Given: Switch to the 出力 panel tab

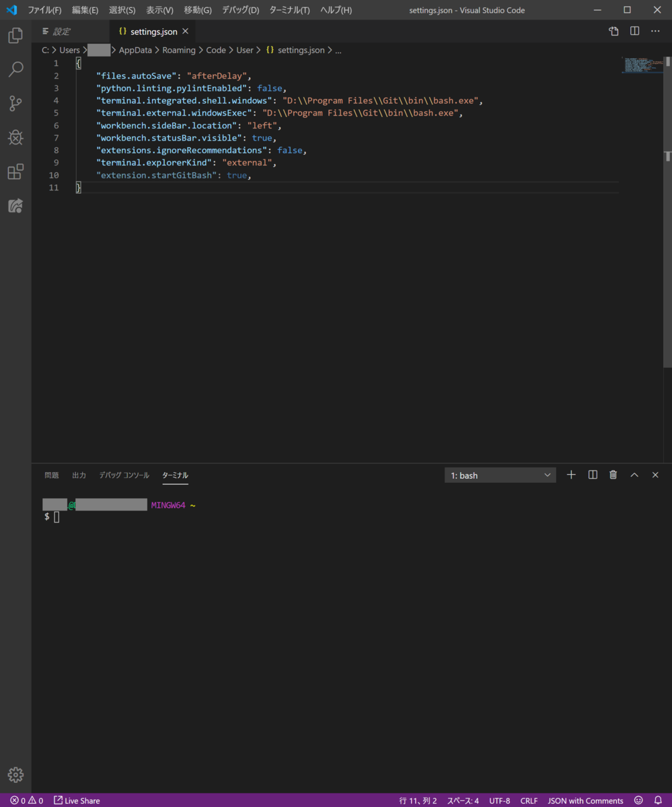Looking at the screenshot, I should (79, 475).
